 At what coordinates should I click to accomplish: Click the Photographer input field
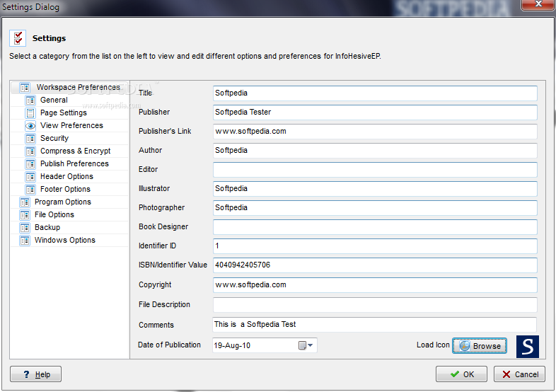[x=375, y=208]
